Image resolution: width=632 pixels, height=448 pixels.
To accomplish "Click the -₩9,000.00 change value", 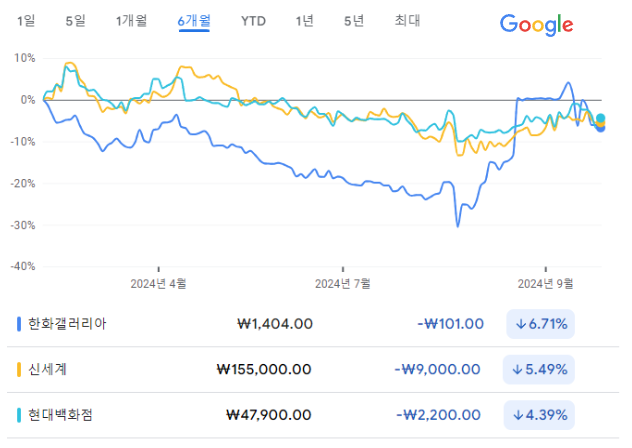I will (x=437, y=369).
